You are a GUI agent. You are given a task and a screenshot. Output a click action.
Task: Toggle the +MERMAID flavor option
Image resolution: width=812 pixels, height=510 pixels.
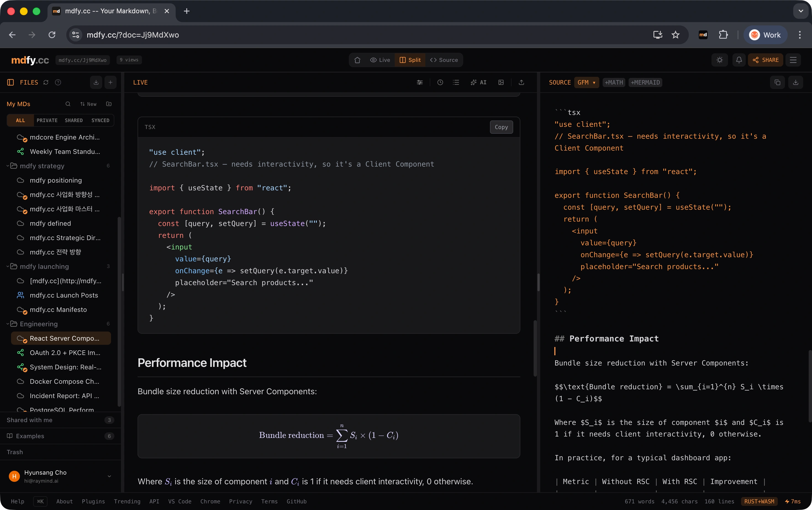645,82
